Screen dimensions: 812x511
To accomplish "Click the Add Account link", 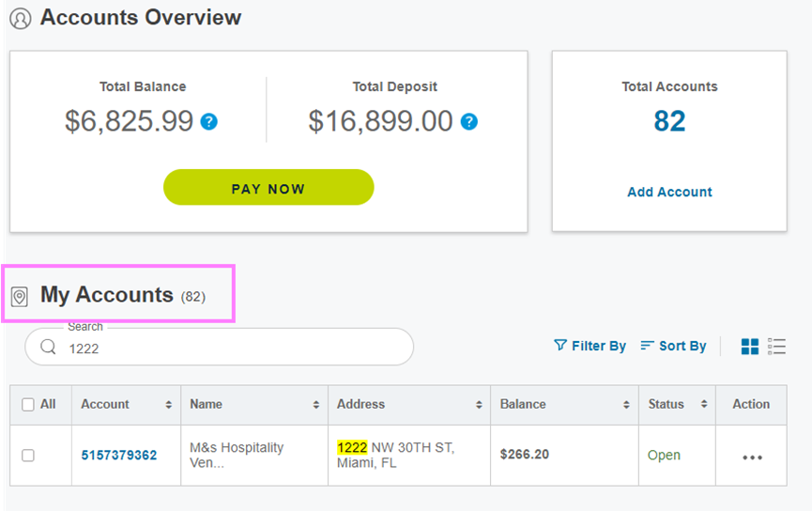I will [x=669, y=192].
